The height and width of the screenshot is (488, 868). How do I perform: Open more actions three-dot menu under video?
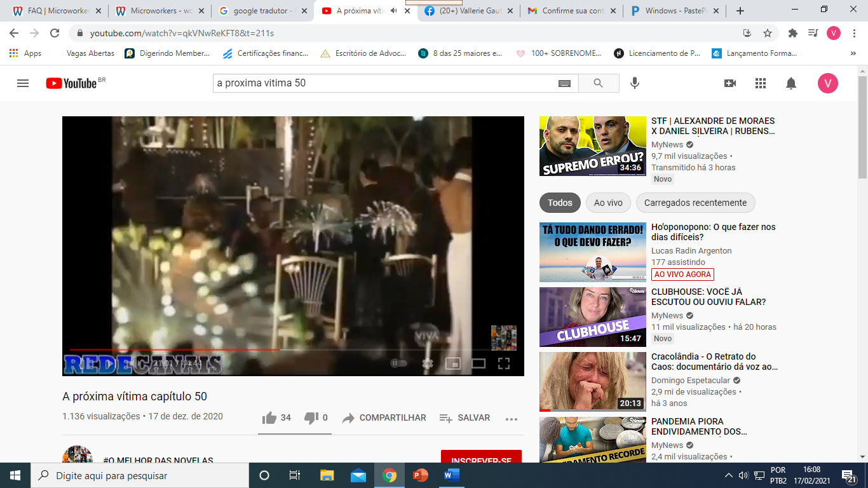[512, 418]
